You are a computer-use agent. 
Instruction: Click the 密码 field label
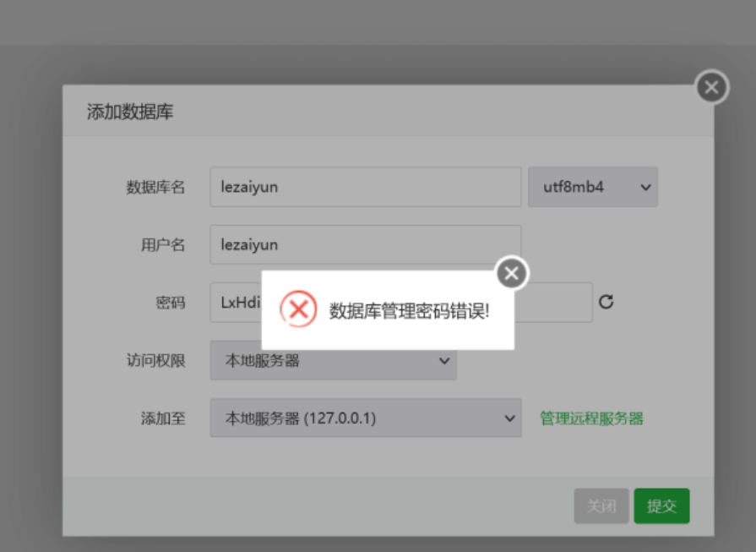(x=170, y=303)
